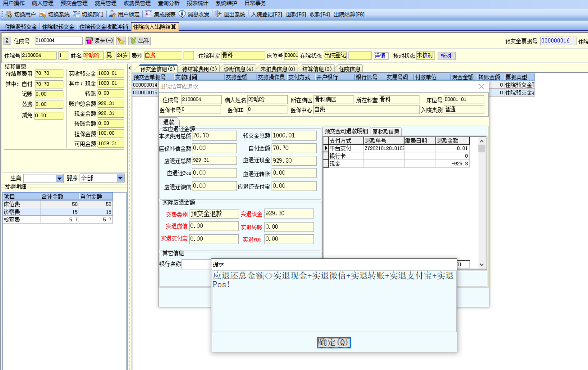
Task: Open 消息收发 message info icon
Action: coord(182,14)
